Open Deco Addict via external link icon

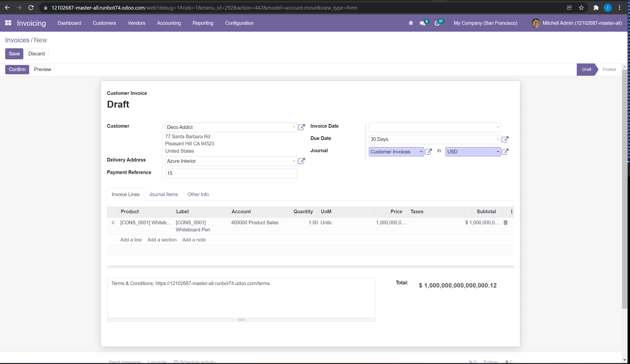301,127
